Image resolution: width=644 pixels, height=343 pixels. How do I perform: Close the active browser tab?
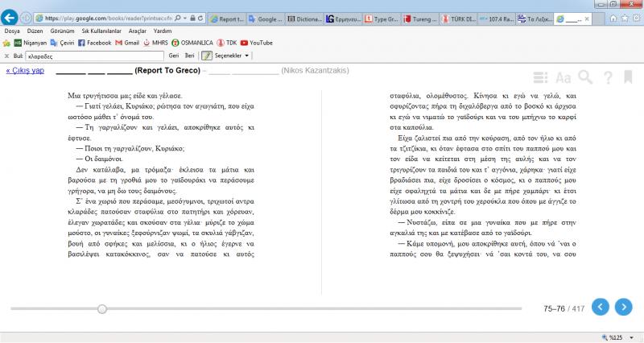[x=587, y=19]
